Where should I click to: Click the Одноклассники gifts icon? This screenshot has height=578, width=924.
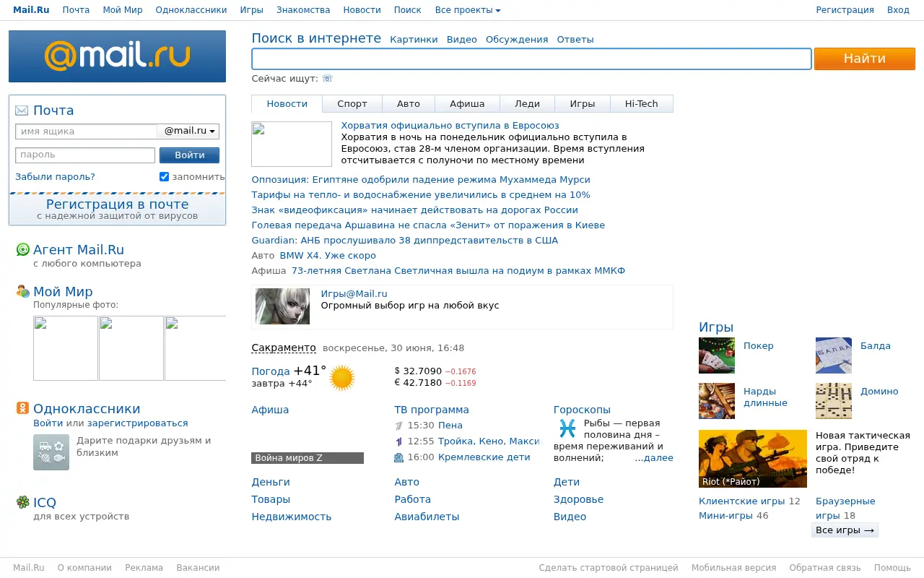click(51, 452)
